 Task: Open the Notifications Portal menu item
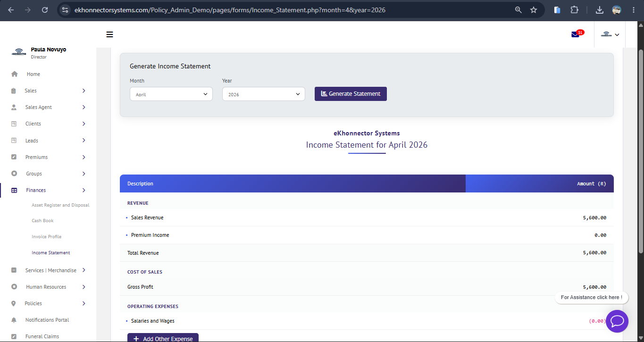coord(47,320)
